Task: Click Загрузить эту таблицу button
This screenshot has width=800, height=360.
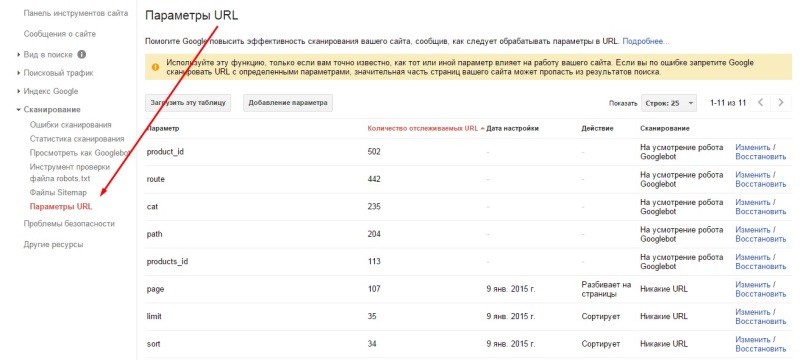Action: click(188, 102)
